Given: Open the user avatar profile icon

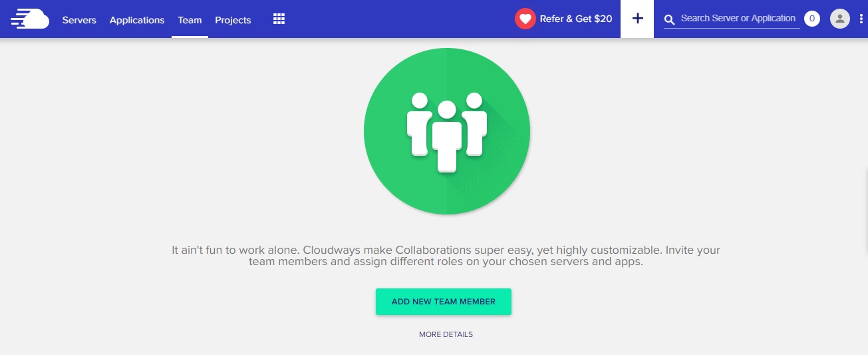Looking at the screenshot, I should [x=840, y=19].
